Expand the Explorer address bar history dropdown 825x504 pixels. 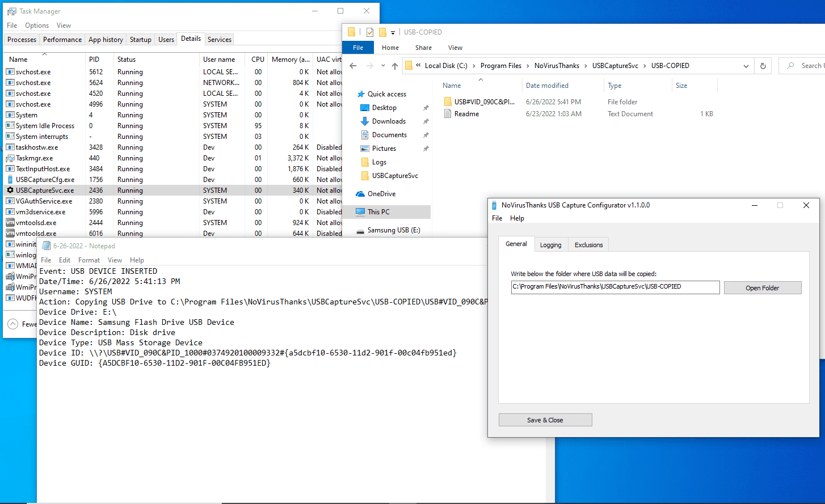[746, 66]
